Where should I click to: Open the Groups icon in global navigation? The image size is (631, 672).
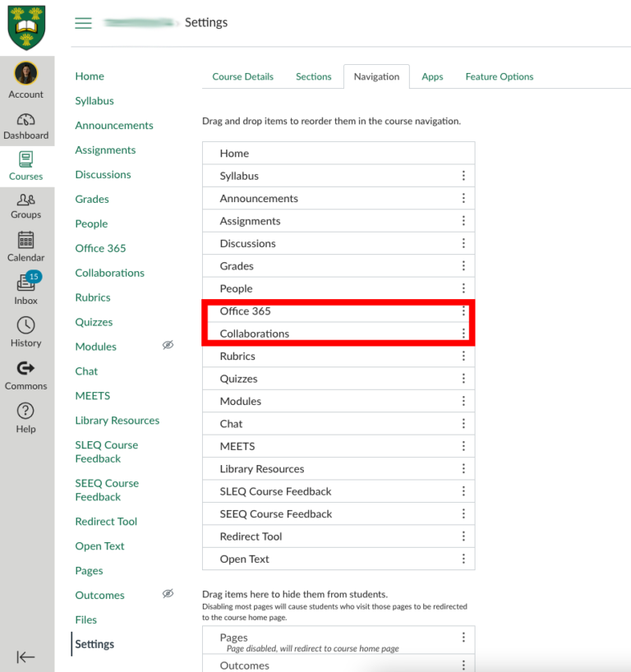tap(26, 200)
